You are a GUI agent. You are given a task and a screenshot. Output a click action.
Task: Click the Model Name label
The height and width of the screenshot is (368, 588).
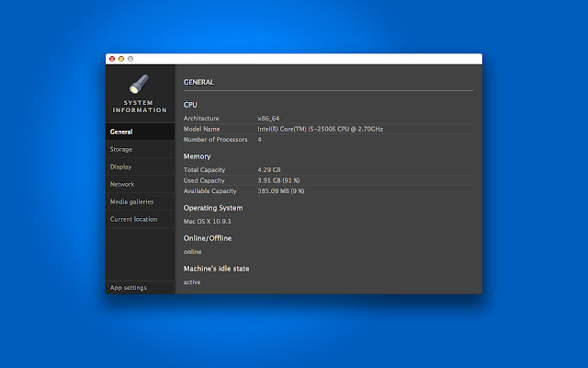pyautogui.click(x=202, y=129)
